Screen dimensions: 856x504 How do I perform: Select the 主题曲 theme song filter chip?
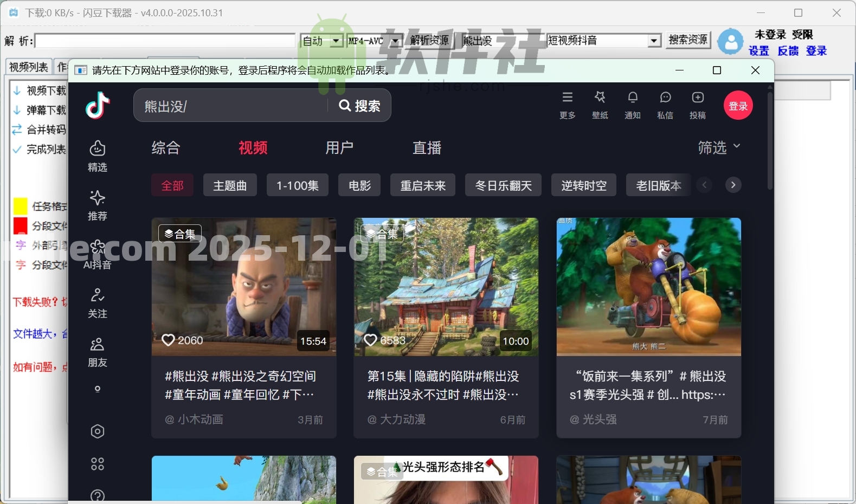(230, 185)
